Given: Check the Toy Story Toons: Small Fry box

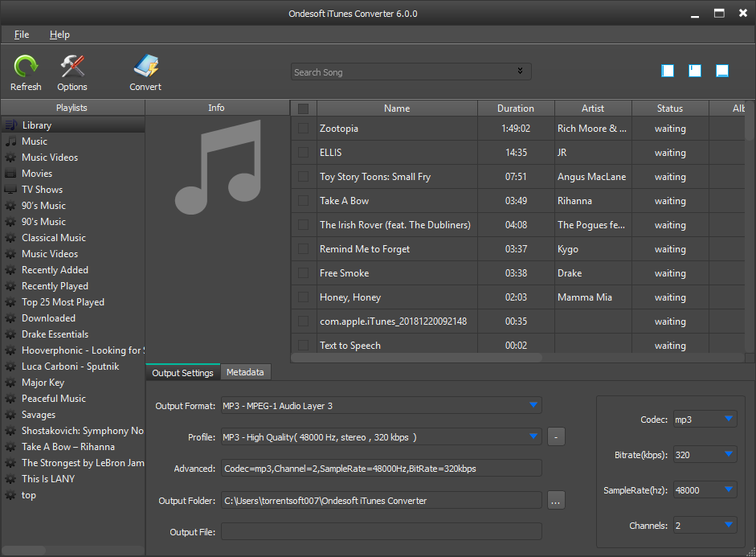Looking at the screenshot, I should (x=303, y=177).
